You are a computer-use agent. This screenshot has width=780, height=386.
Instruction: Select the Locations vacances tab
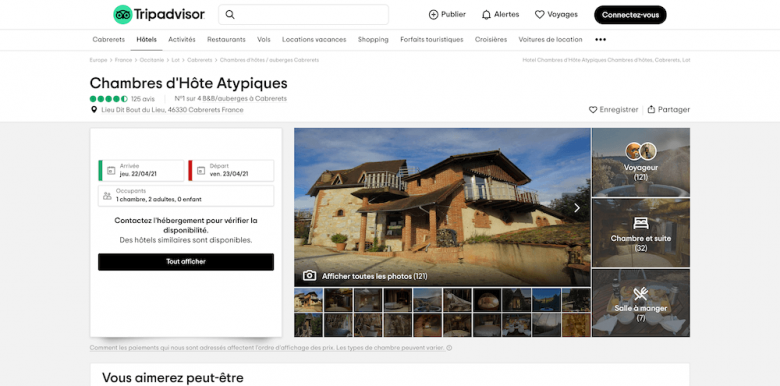coord(314,40)
